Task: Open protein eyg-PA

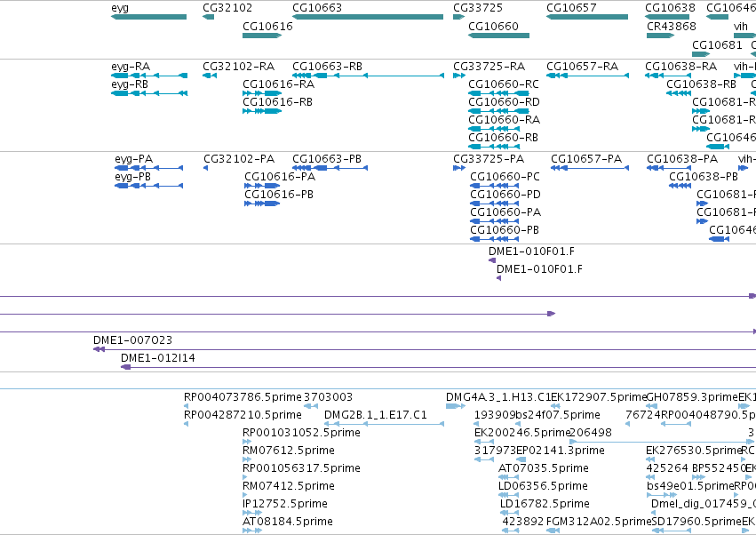Action: pos(133,159)
